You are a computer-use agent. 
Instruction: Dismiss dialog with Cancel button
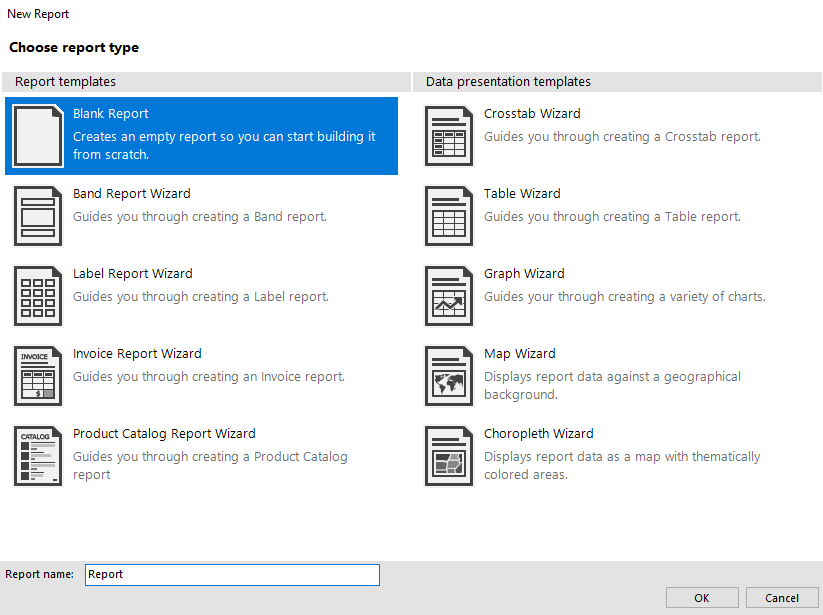click(782, 598)
